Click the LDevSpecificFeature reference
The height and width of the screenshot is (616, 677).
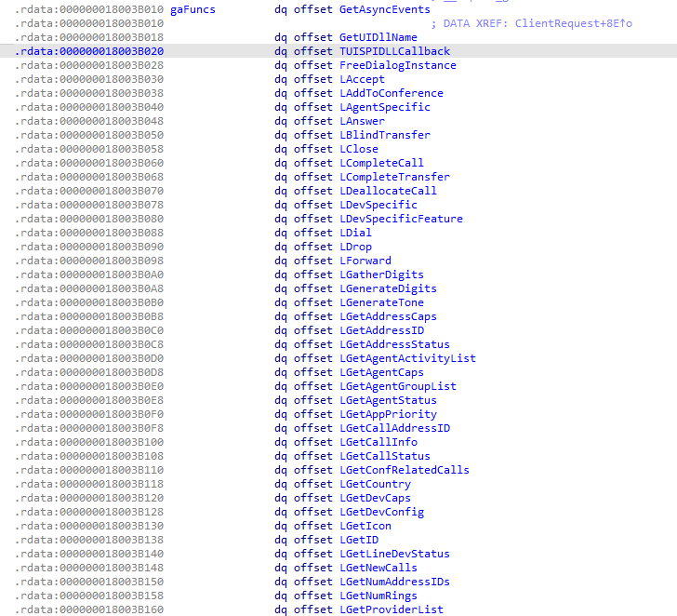click(401, 219)
